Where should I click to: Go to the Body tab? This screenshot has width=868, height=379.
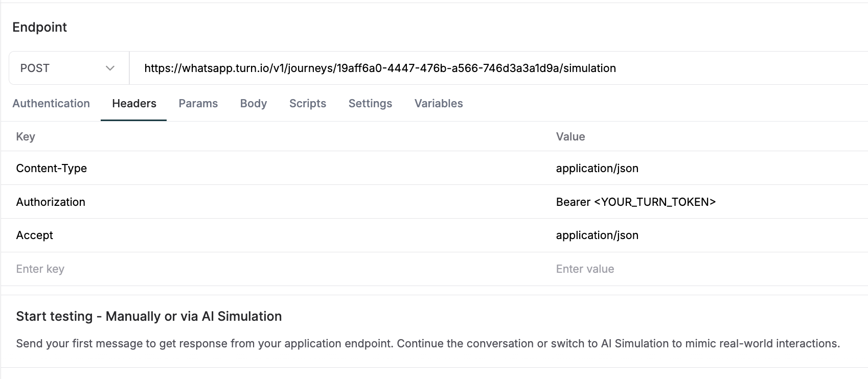point(254,103)
